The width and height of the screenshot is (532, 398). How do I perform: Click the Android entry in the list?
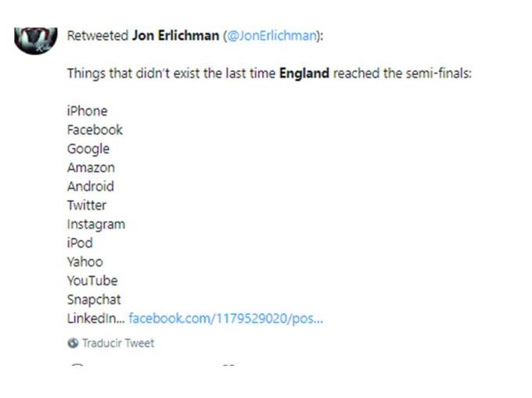(90, 186)
